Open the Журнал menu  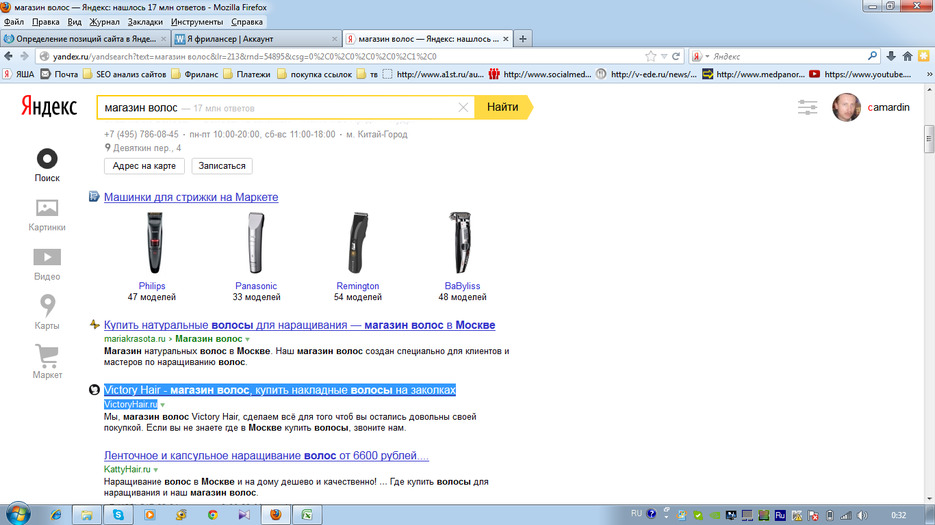(104, 22)
